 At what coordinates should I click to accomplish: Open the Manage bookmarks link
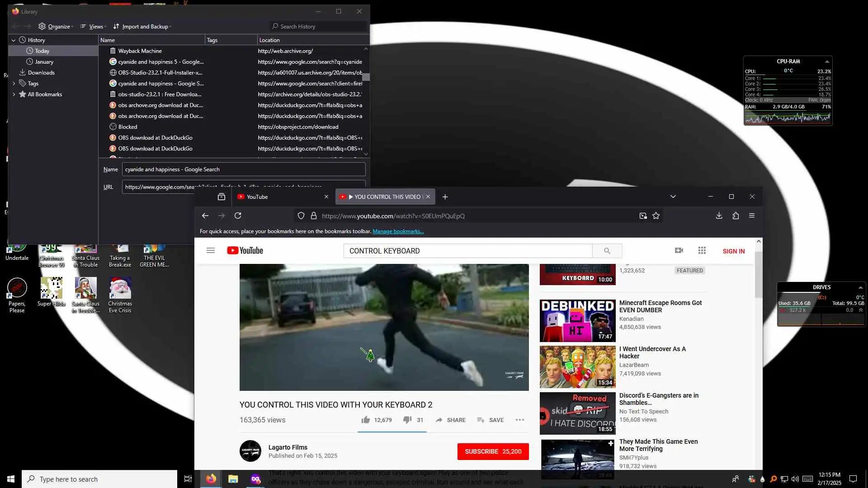[x=398, y=231]
